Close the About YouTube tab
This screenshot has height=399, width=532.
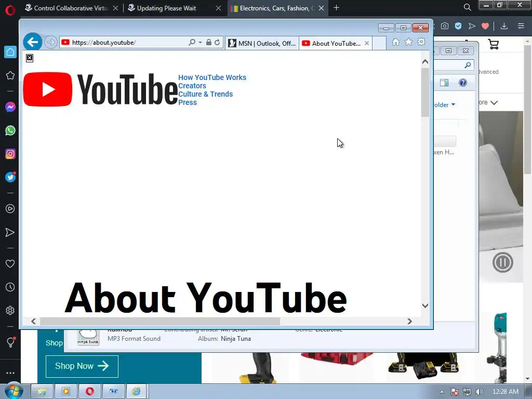pos(367,44)
